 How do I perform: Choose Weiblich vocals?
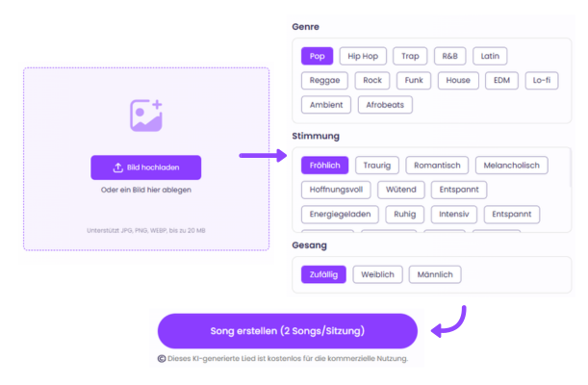[x=376, y=275]
